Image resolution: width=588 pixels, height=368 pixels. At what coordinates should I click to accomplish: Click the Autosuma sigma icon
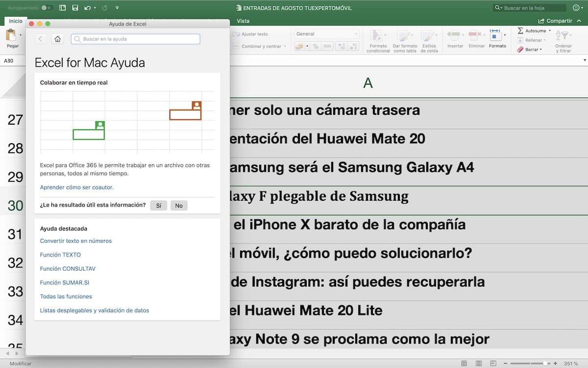coord(520,30)
